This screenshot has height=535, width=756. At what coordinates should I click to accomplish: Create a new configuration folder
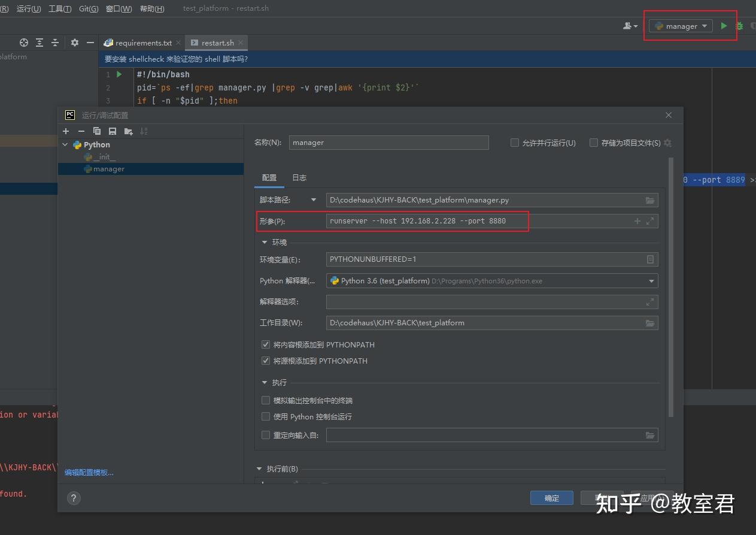click(x=127, y=131)
